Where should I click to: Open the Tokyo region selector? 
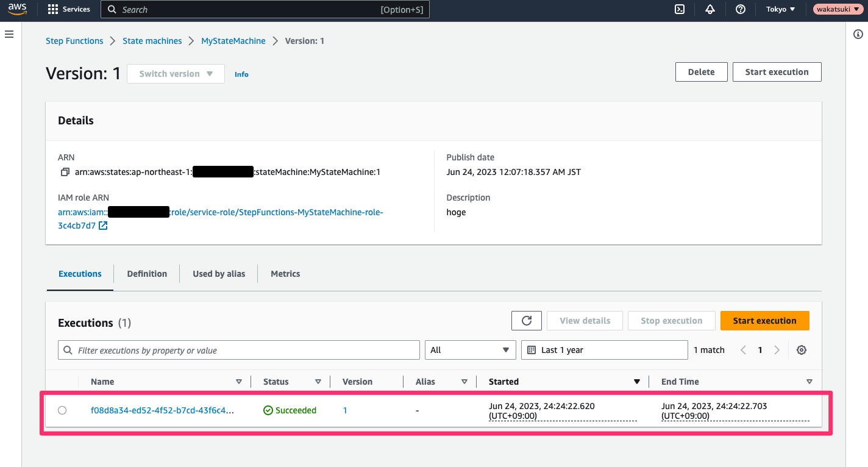[780, 9]
